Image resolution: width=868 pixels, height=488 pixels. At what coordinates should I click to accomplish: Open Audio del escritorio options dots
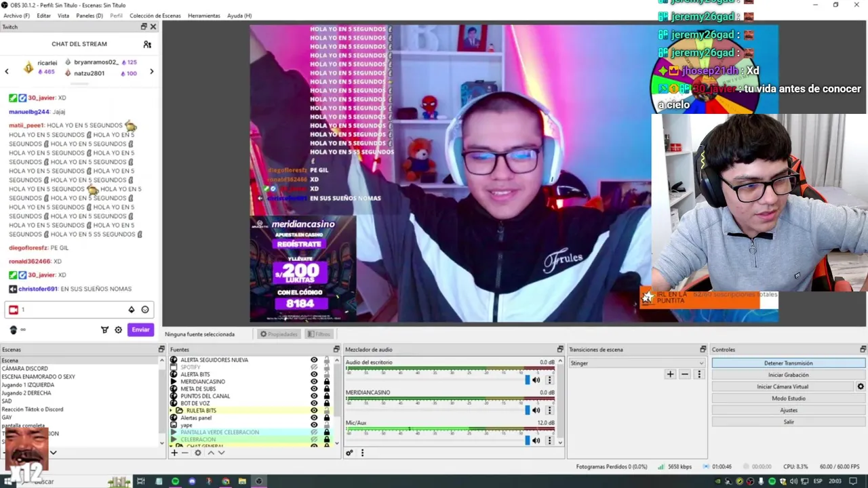(550, 380)
